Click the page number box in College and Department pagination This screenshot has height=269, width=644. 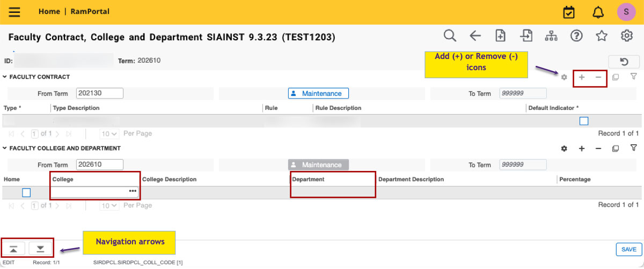tap(35, 205)
